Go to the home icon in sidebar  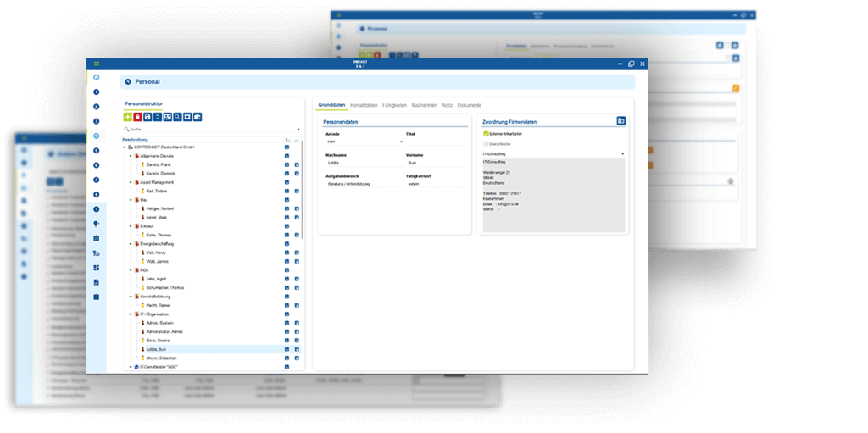coord(97,77)
